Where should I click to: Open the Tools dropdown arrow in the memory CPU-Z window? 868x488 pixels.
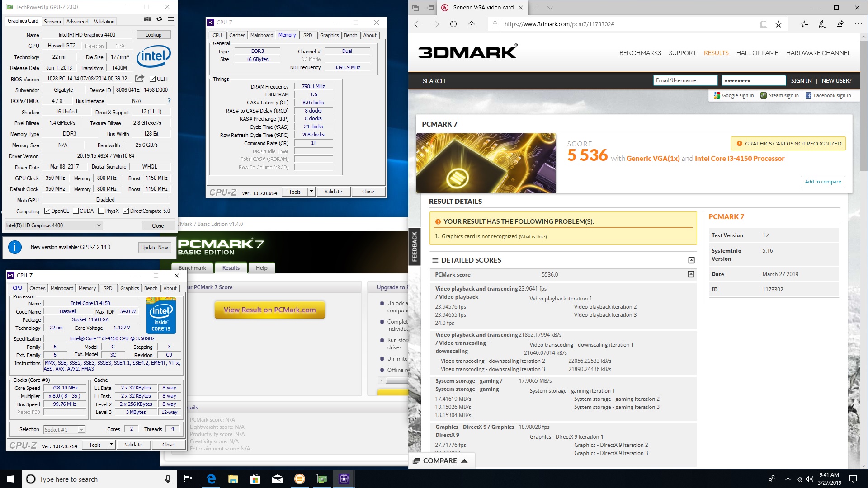point(311,192)
